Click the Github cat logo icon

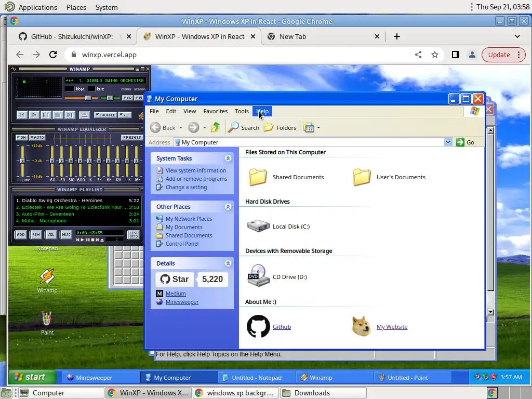pyautogui.click(x=258, y=326)
